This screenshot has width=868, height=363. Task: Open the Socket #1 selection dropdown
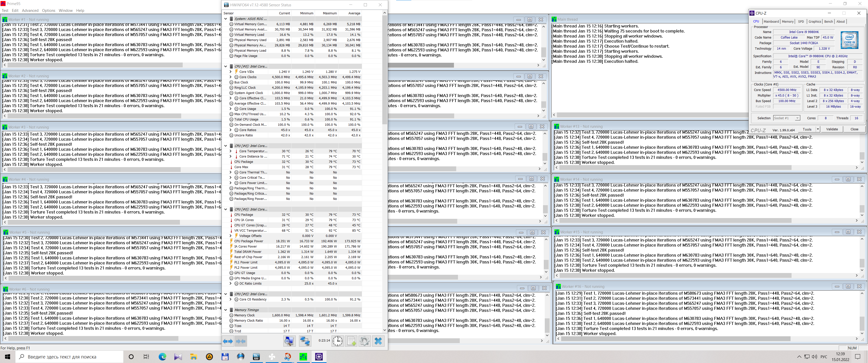click(x=797, y=118)
